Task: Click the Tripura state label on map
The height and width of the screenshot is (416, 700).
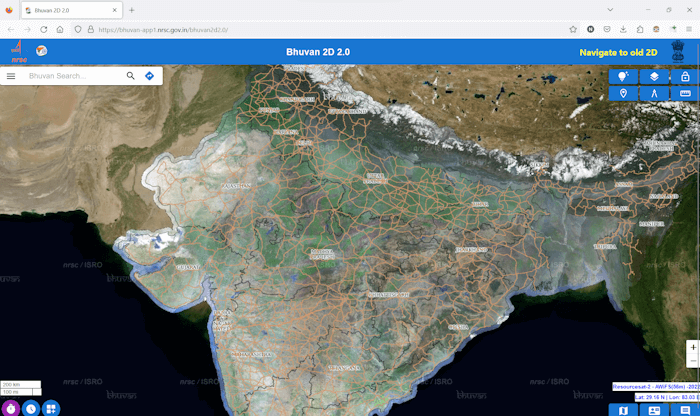Action: tap(605, 246)
